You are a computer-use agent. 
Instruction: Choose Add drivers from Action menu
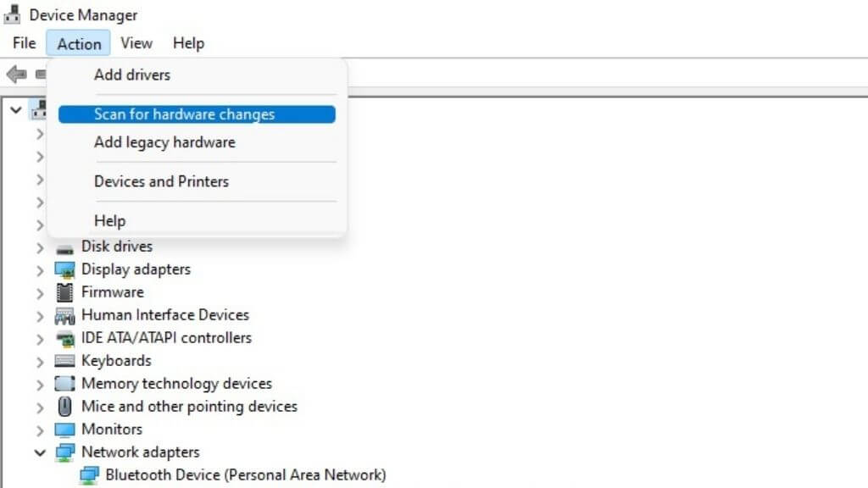pos(132,75)
